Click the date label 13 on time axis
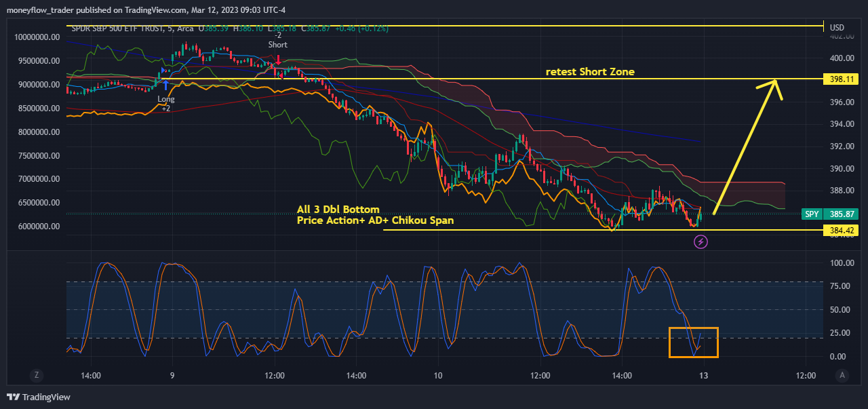The height and width of the screenshot is (409, 868). (704, 375)
